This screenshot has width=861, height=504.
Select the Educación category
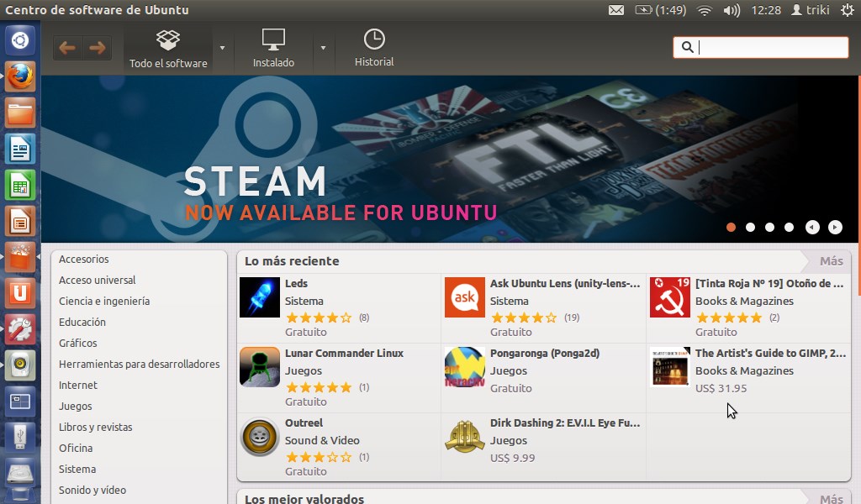tap(82, 322)
